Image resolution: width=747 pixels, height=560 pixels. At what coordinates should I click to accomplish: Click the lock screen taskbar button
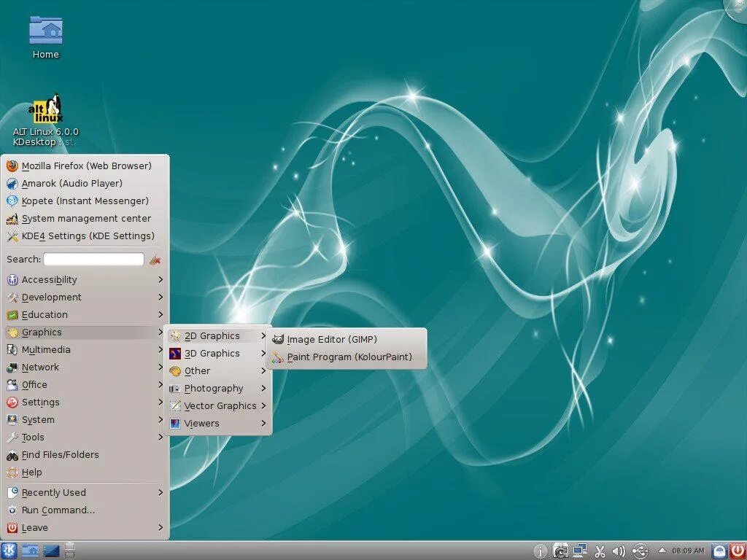tap(719, 551)
